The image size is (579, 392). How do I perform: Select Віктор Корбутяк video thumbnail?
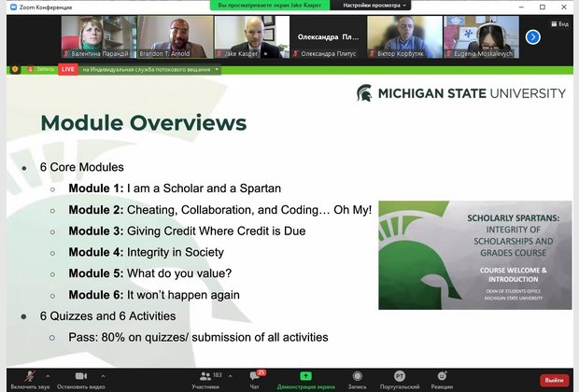(404, 37)
